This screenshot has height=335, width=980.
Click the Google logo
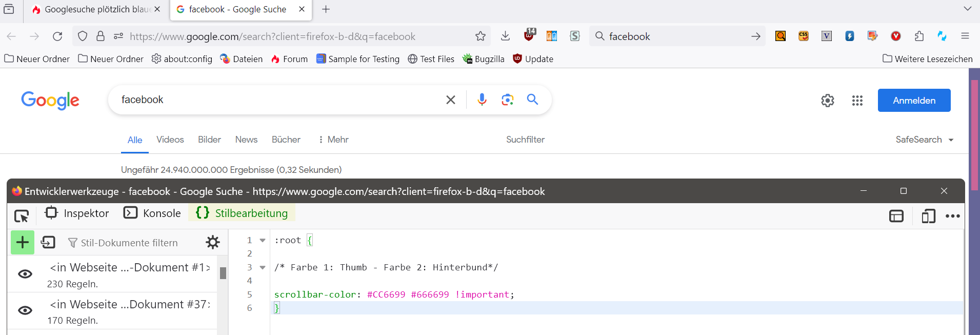[50, 101]
